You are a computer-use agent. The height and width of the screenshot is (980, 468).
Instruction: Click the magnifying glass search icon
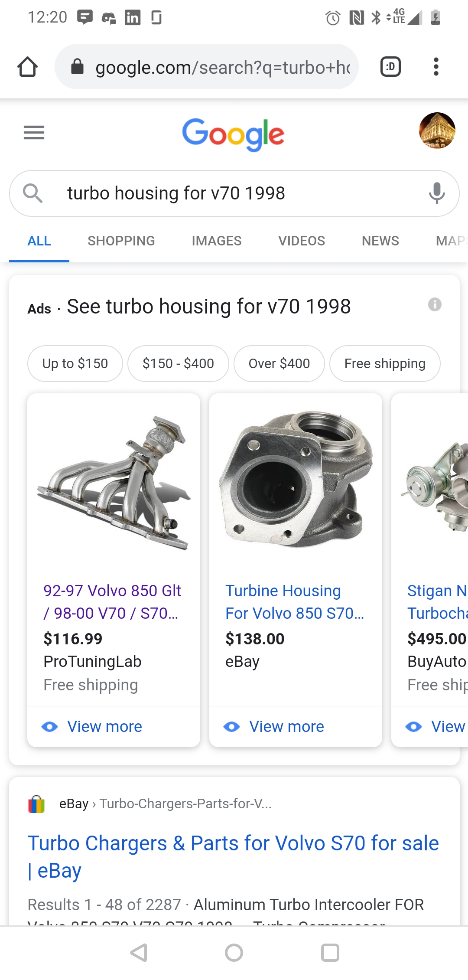[x=33, y=193]
